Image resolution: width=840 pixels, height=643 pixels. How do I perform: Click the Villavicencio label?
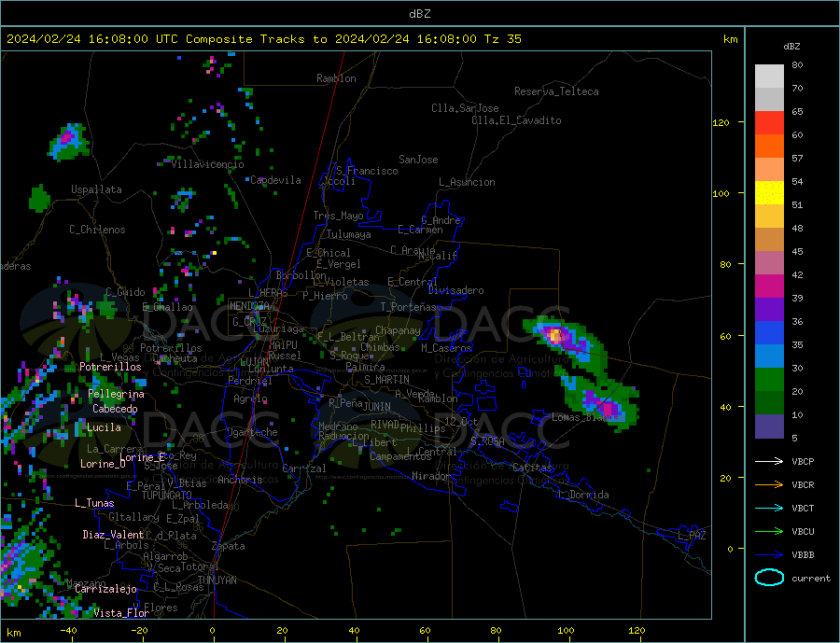(x=208, y=164)
